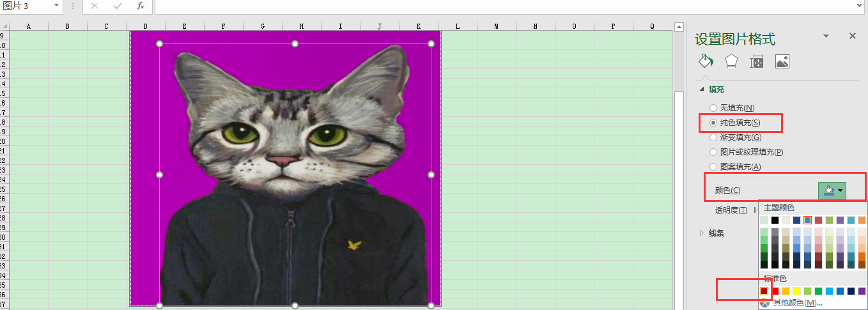This screenshot has width=868, height=310.
Task: Pick the blue standard color swatch
Action: click(x=841, y=291)
